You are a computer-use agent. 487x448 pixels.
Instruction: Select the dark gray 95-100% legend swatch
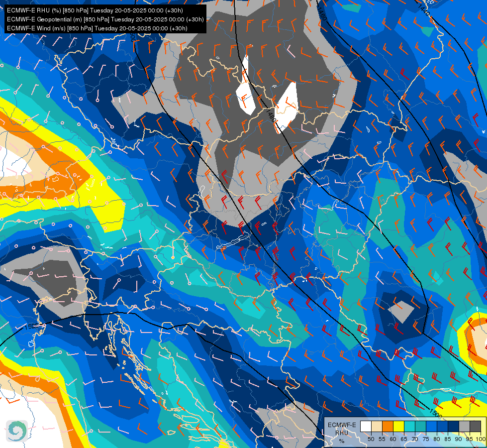coord(475,426)
